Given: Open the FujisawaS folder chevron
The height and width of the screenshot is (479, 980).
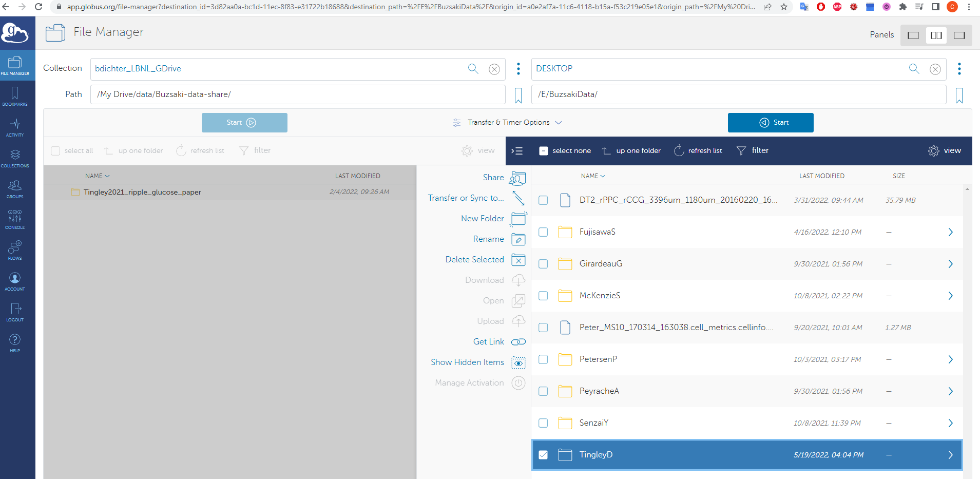Looking at the screenshot, I should [950, 232].
